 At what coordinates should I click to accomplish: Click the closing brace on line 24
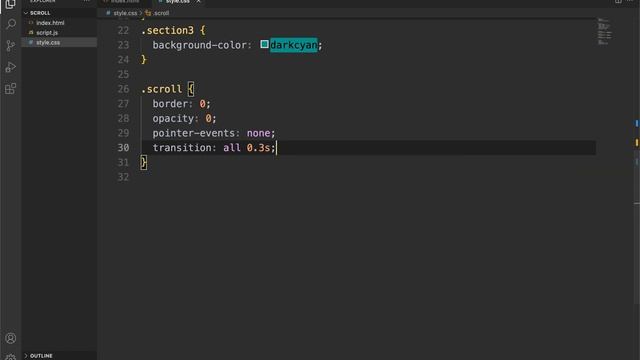coord(144,60)
